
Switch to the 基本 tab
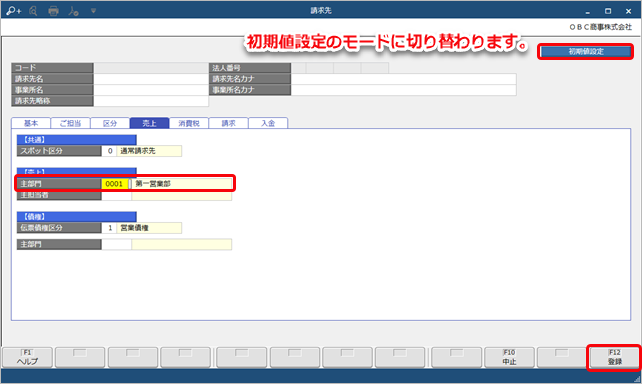[31, 123]
